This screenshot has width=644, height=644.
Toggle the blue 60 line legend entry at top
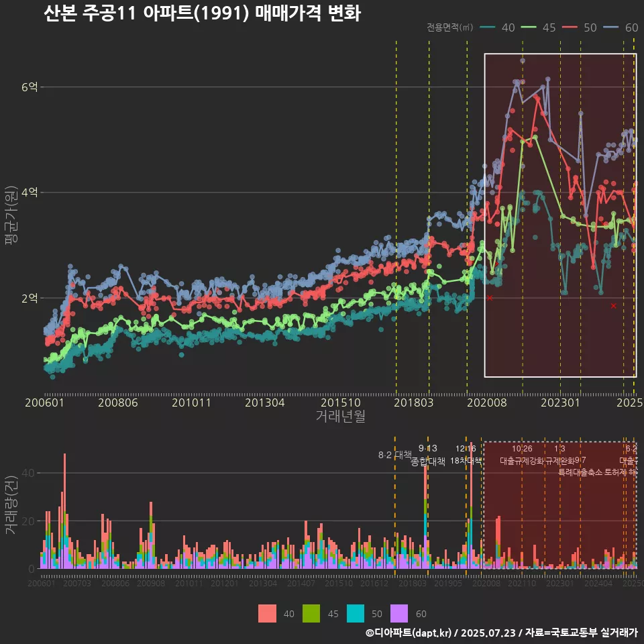[621, 28]
